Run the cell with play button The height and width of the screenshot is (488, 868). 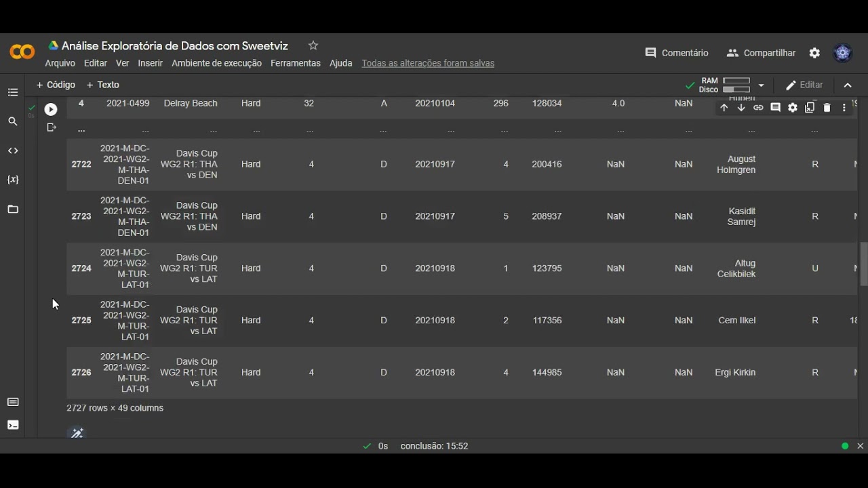tap(51, 109)
